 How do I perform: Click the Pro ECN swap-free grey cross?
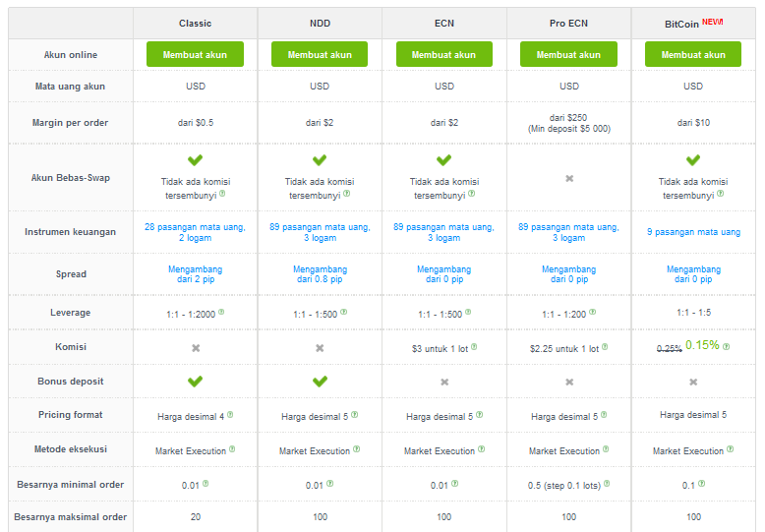[569, 179]
